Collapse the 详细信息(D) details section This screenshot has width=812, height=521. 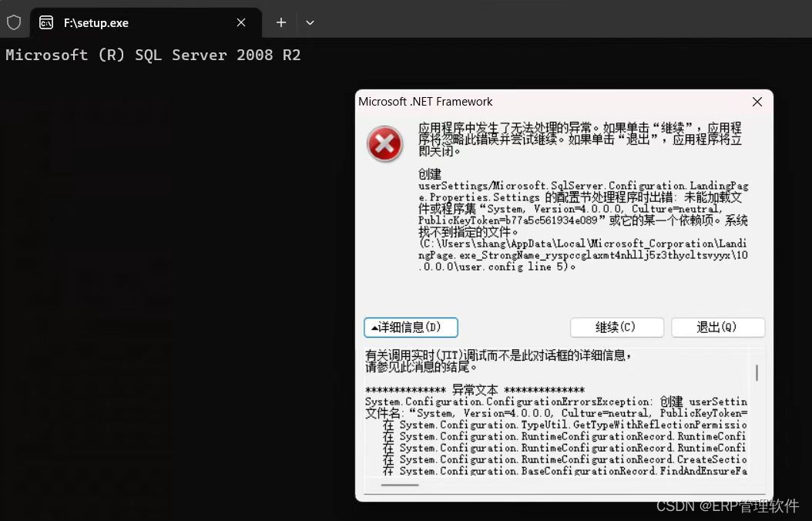(411, 327)
